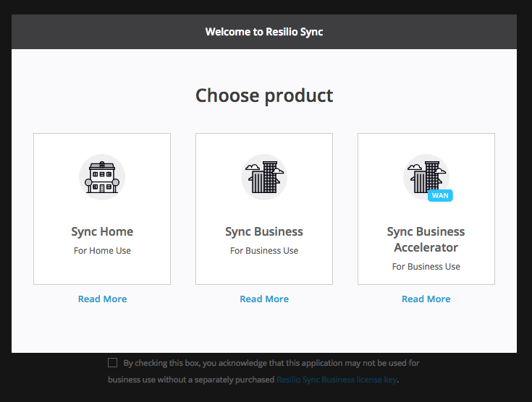Click the Sync Home title text
This screenshot has height=402, width=532.
click(102, 232)
